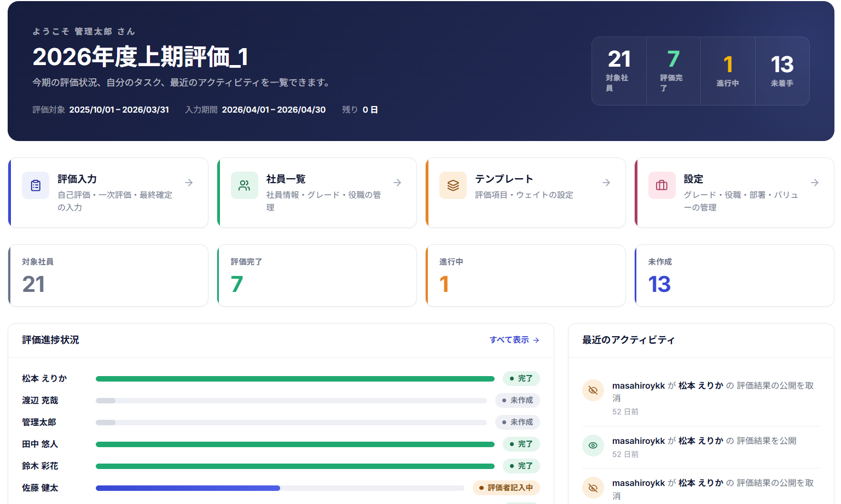The image size is (841, 504).
Task: Click the 進行中 1 summary card
Action: click(x=526, y=276)
